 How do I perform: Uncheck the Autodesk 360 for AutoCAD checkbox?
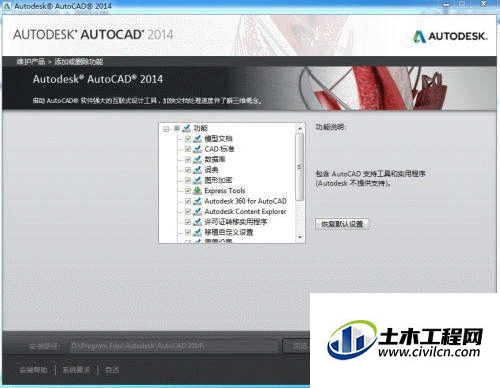point(188,201)
